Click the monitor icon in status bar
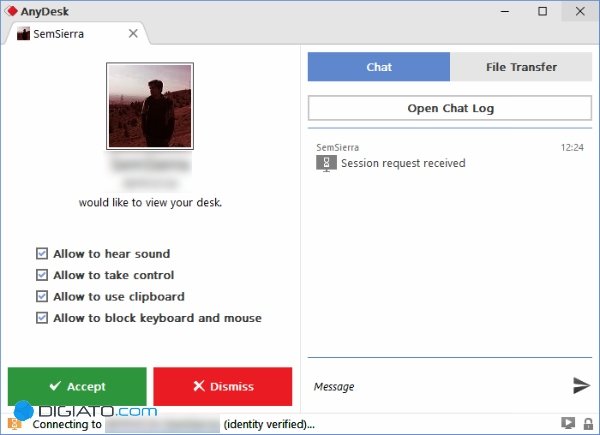Viewport: 600px width, 435px height. pyautogui.click(x=568, y=423)
